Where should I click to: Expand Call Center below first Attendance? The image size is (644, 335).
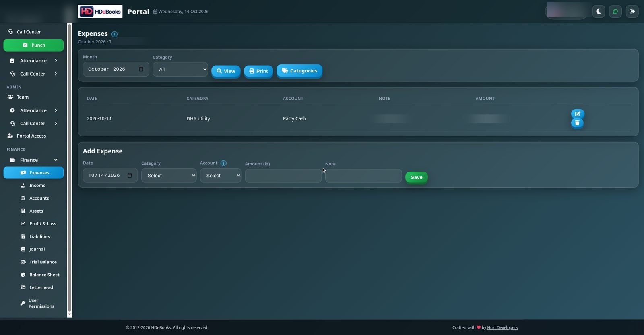point(33,74)
